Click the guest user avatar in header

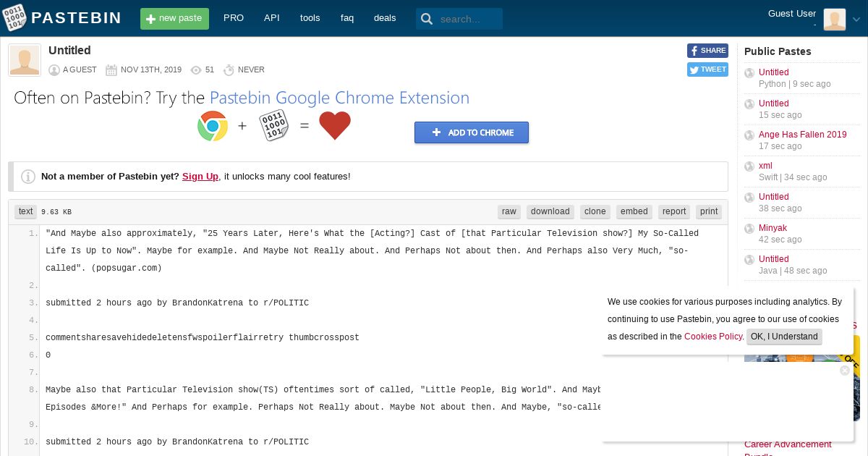coord(835,20)
